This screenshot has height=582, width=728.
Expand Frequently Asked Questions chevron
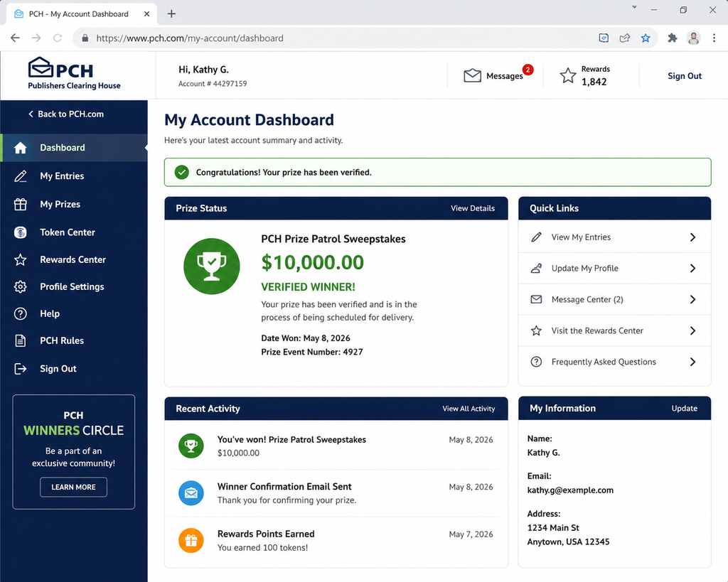(x=692, y=362)
